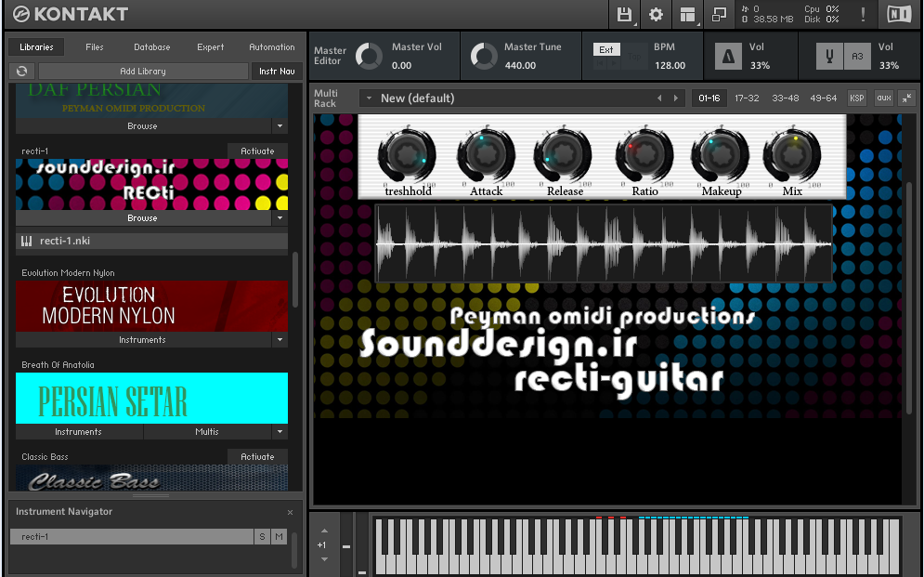Minimize all rack instruments icon

pos(907,98)
